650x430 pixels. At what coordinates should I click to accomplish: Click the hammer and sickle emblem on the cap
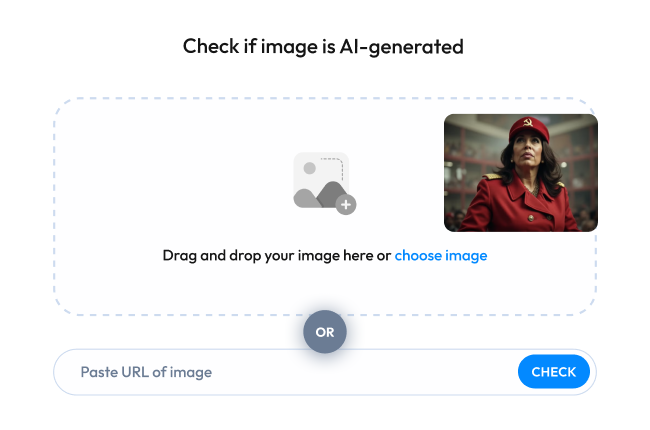[x=528, y=122]
